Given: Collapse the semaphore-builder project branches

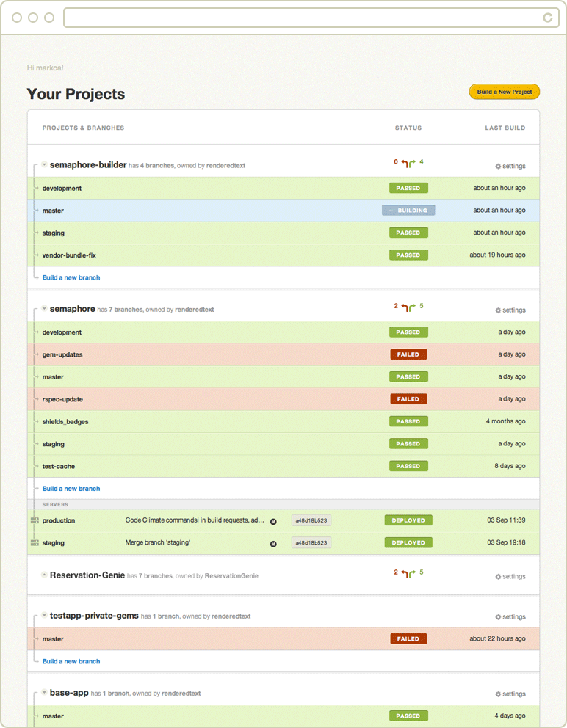Looking at the screenshot, I should (44, 165).
